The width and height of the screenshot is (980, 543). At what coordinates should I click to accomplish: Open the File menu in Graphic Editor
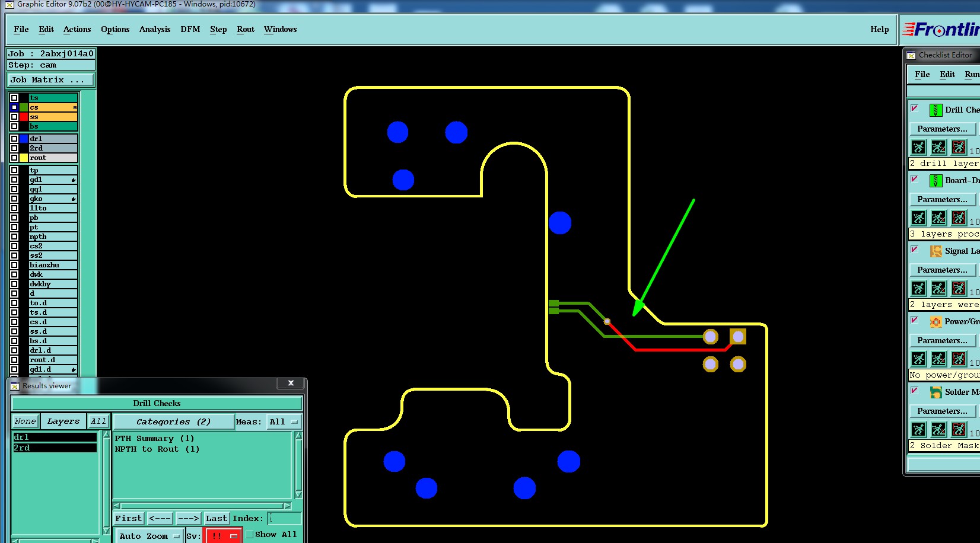coord(21,29)
